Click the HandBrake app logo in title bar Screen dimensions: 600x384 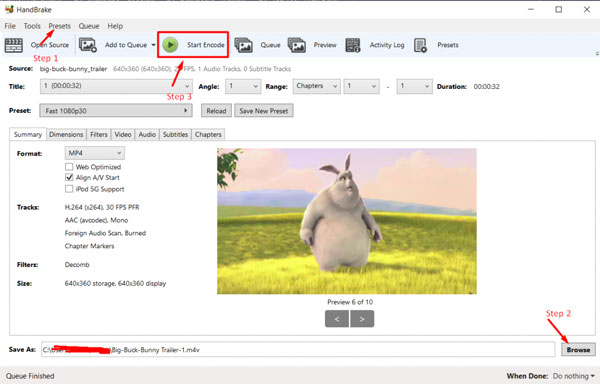[9, 9]
